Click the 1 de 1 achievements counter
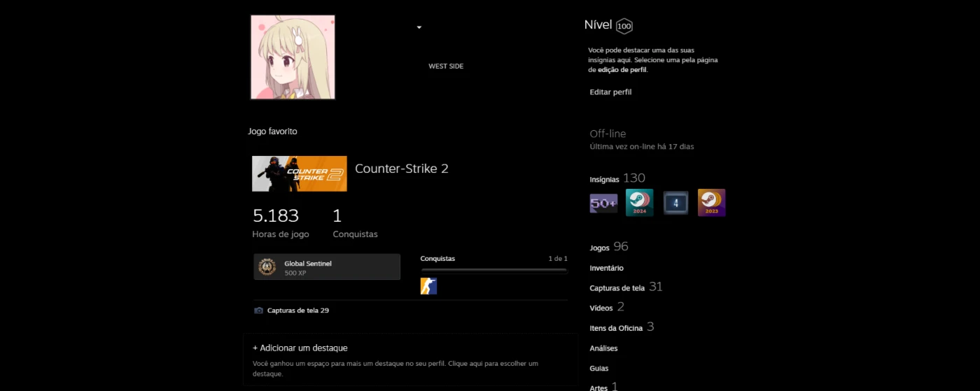The width and height of the screenshot is (980, 391). coord(558,259)
